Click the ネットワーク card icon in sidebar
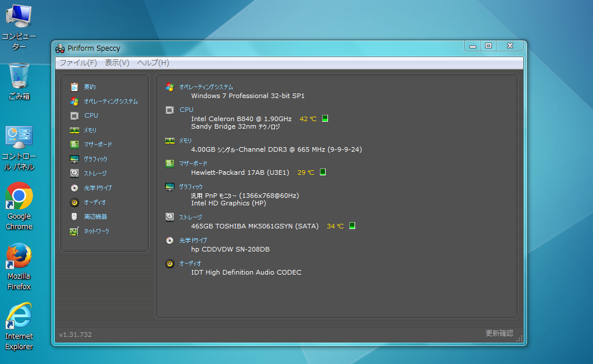 (74, 231)
